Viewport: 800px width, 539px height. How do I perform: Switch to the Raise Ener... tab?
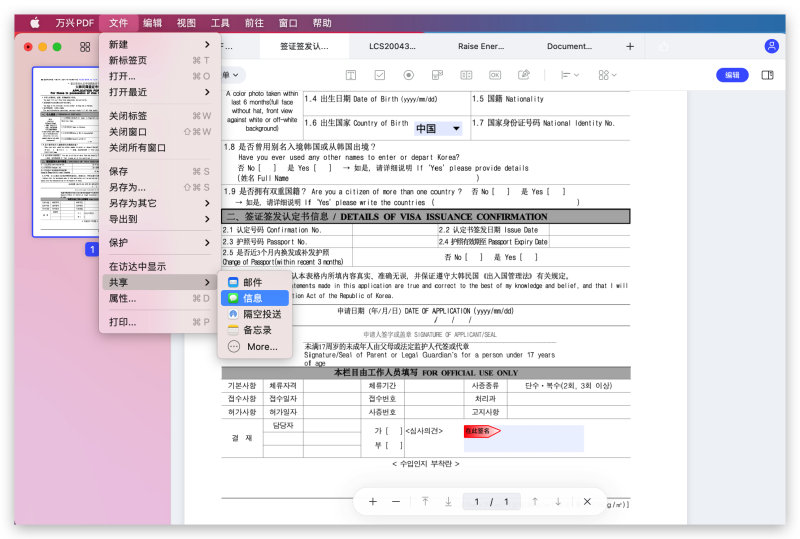[481, 46]
